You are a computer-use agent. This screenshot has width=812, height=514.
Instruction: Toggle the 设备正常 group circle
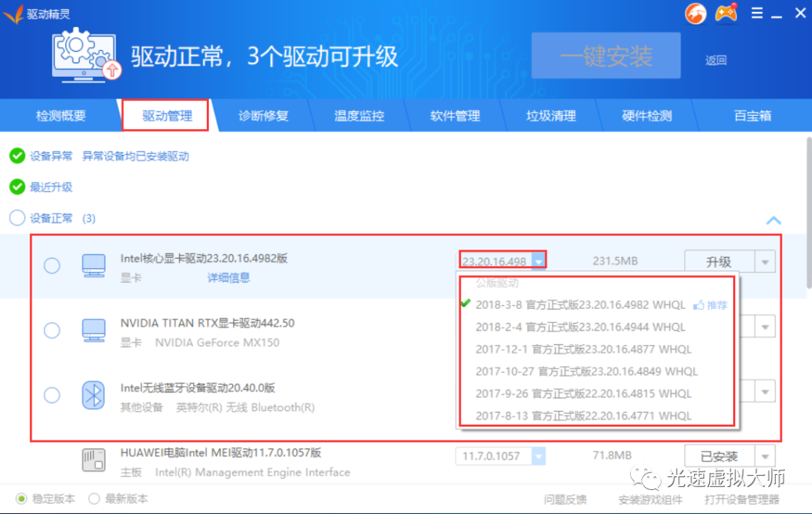tap(17, 218)
